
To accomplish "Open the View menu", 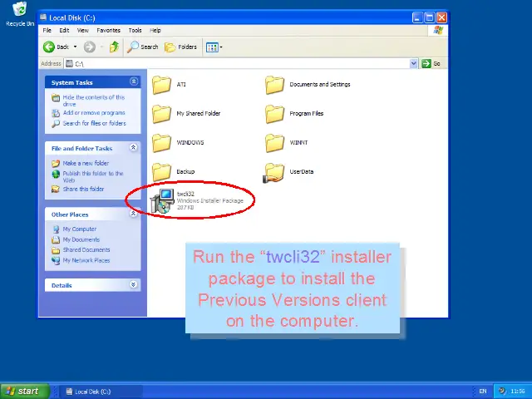I will point(83,31).
